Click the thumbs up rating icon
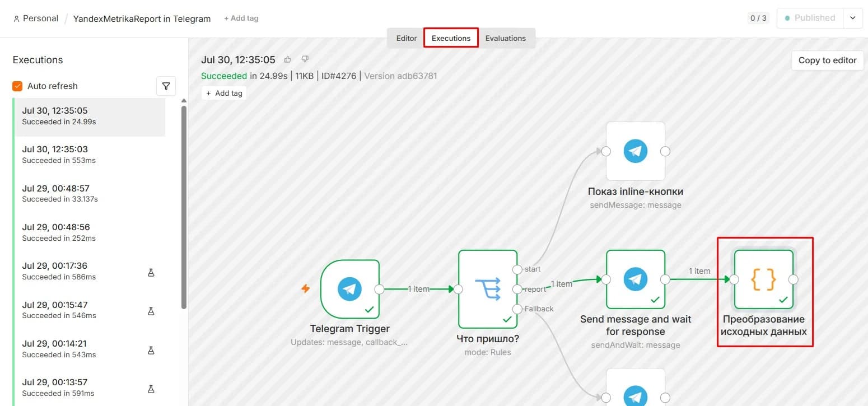This screenshot has width=868, height=406. (287, 59)
